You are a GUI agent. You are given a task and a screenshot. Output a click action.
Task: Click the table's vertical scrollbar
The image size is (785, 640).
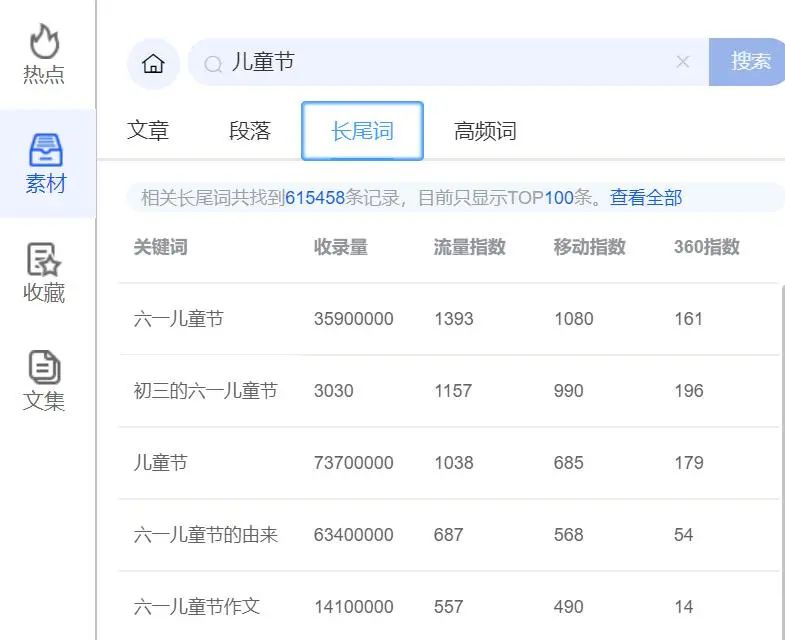(782, 461)
